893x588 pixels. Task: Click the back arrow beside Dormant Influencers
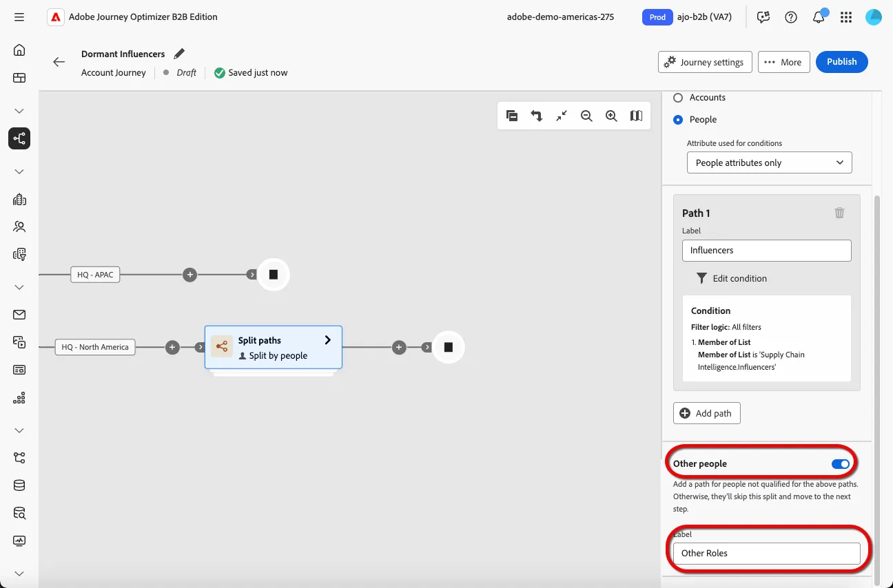(x=59, y=62)
